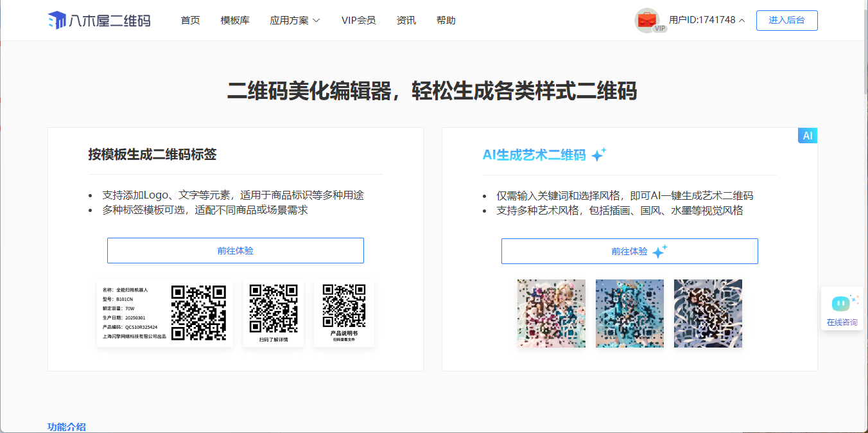This screenshot has width=868, height=433.
Task: Click the 八木屋二维码 logo icon
Action: tap(57, 21)
